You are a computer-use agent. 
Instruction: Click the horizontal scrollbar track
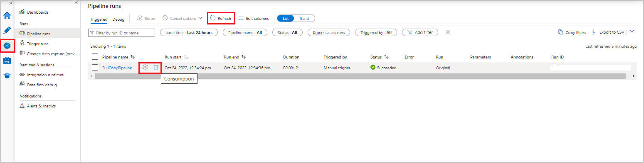(x=360, y=76)
